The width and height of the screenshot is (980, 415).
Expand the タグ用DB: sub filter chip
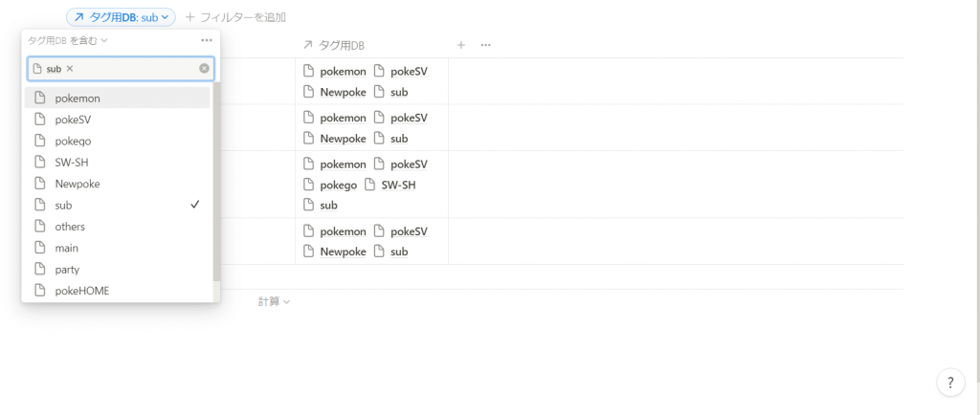pyautogui.click(x=121, y=17)
